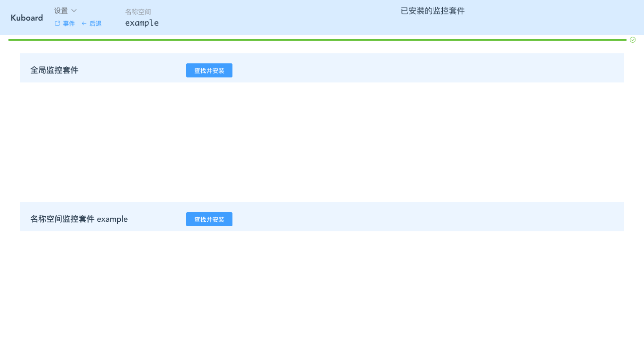
Task: Select the Kuboard brand icon in the header
Action: (27, 18)
